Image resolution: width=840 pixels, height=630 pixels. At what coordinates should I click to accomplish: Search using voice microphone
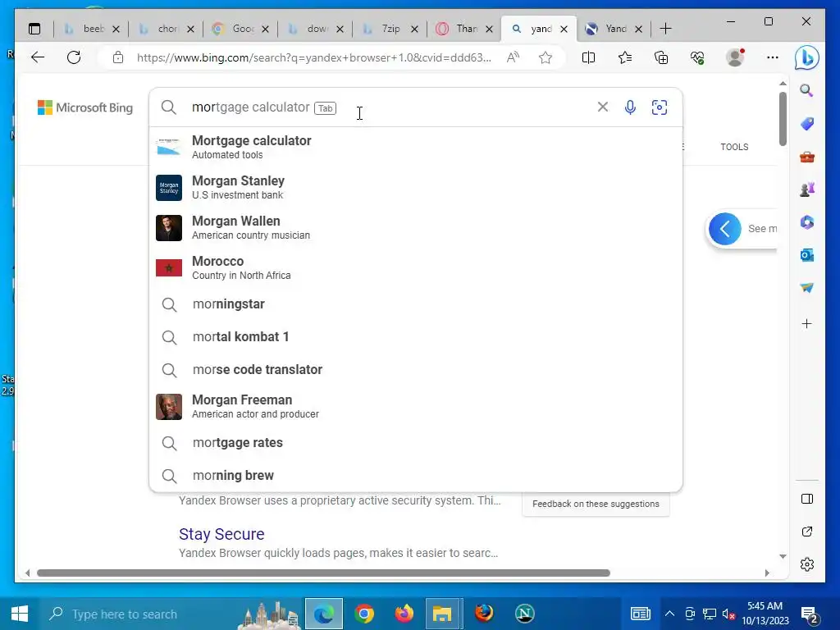pos(630,107)
